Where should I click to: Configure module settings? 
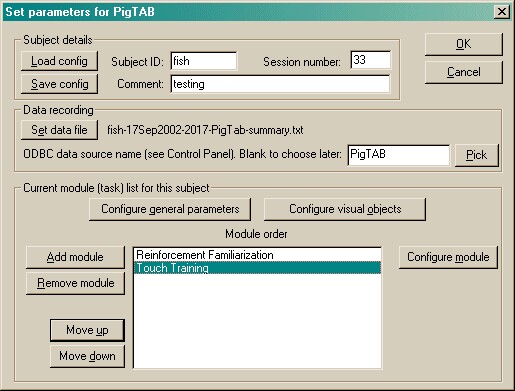pyautogui.click(x=448, y=257)
